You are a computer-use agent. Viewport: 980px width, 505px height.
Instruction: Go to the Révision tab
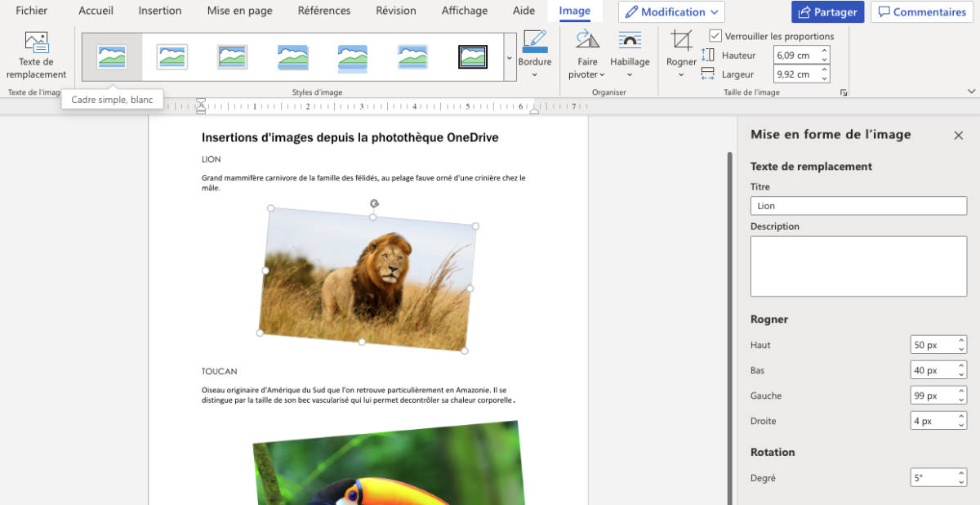396,11
